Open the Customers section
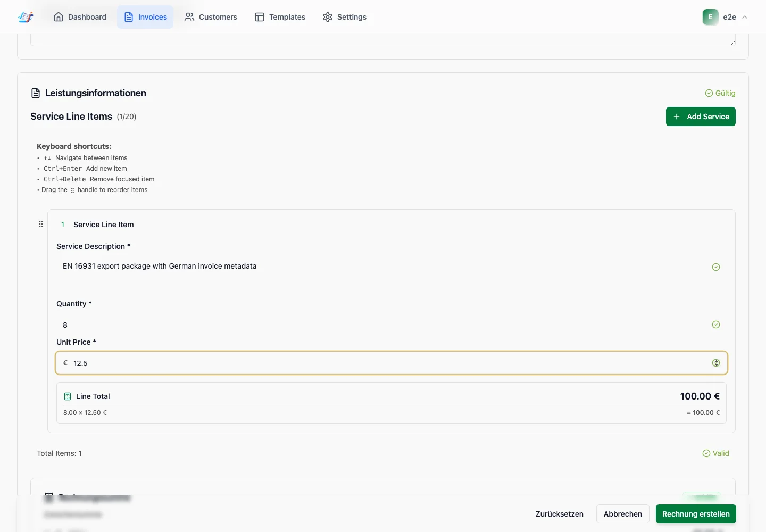Image resolution: width=766 pixels, height=532 pixels. pos(211,17)
